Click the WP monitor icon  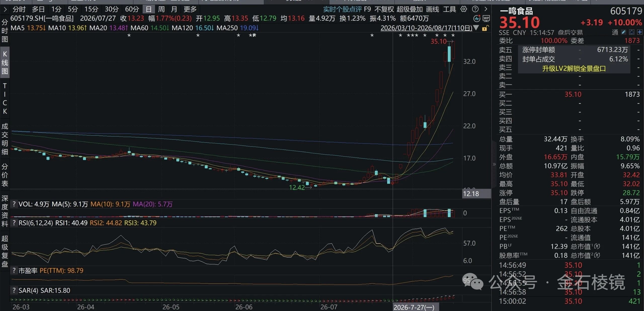486,18
